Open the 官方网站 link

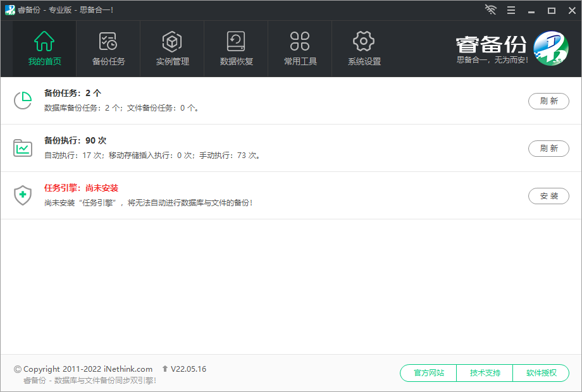coord(429,372)
